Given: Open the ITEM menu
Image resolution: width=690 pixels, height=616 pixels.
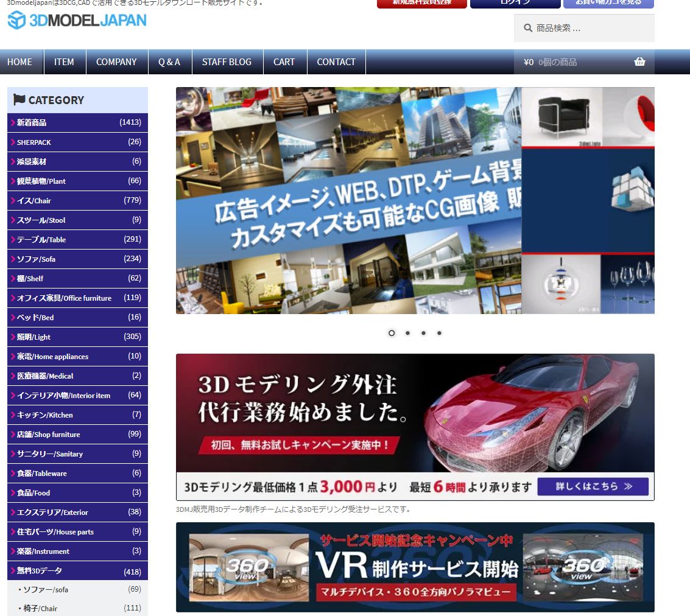Looking at the screenshot, I should pos(64,61).
